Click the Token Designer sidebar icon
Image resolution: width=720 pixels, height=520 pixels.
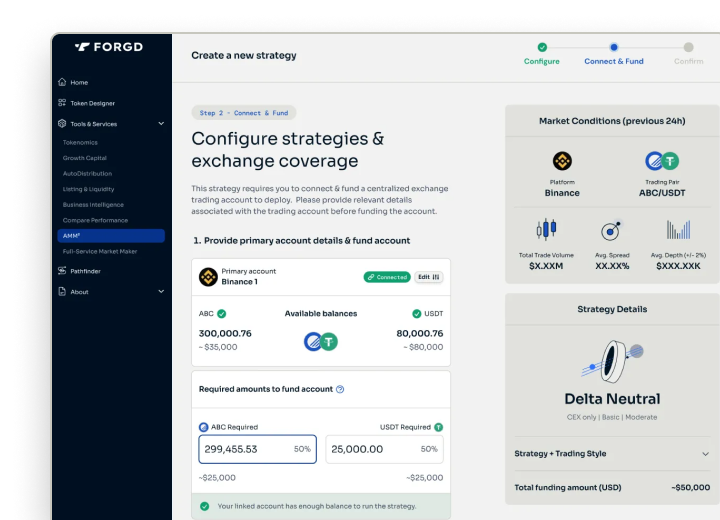click(62, 103)
